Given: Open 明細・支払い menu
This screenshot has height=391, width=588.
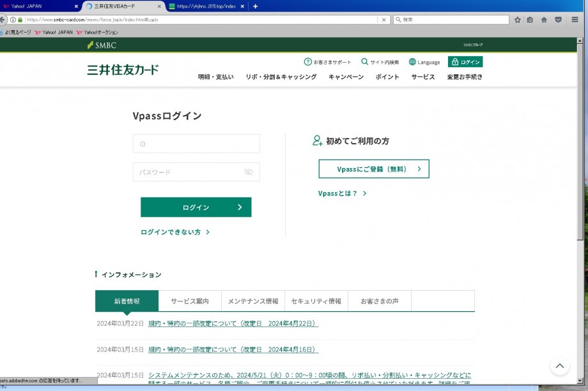Looking at the screenshot, I should click(x=215, y=77).
